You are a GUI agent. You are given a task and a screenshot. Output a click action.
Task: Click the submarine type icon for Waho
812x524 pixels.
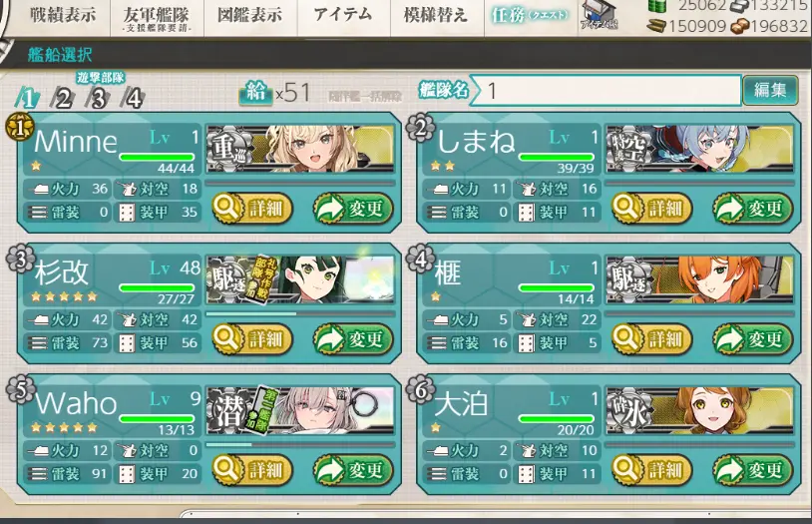coord(226,411)
